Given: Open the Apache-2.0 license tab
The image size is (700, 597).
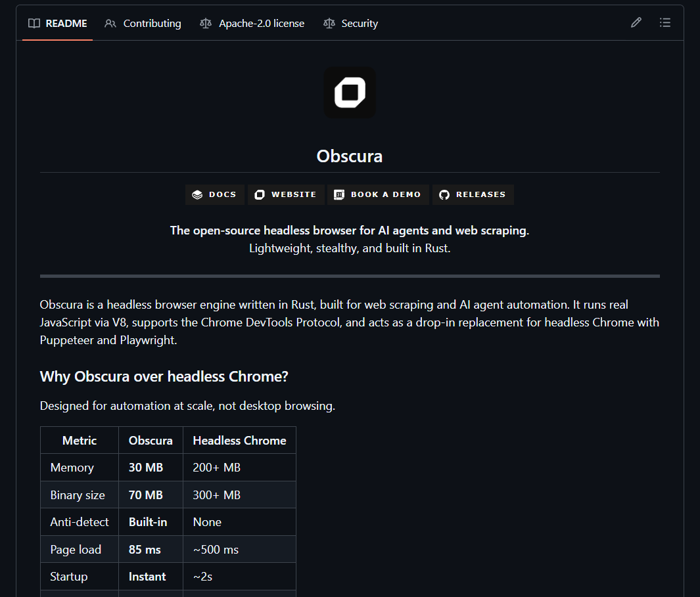Looking at the screenshot, I should (x=252, y=23).
